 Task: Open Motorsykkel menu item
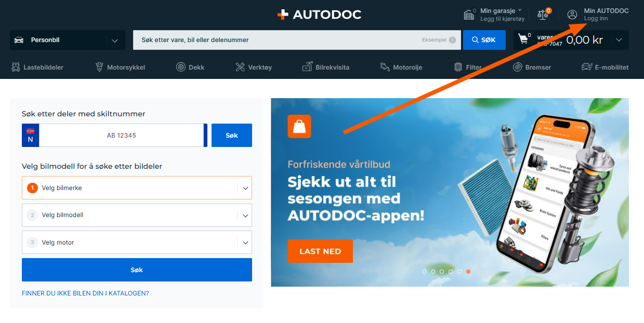pyautogui.click(x=120, y=67)
